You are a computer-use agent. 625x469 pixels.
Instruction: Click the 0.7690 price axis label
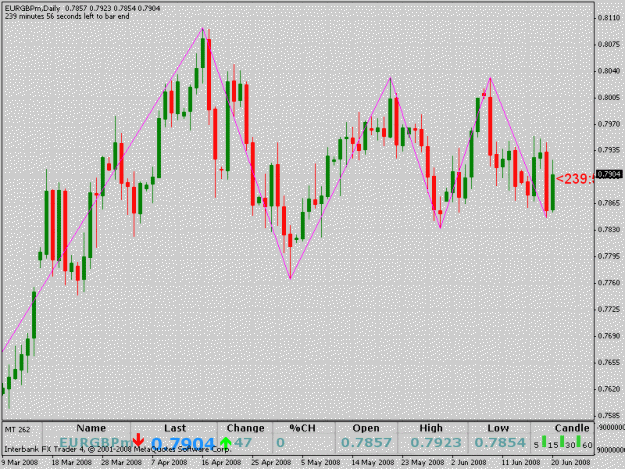[609, 336]
